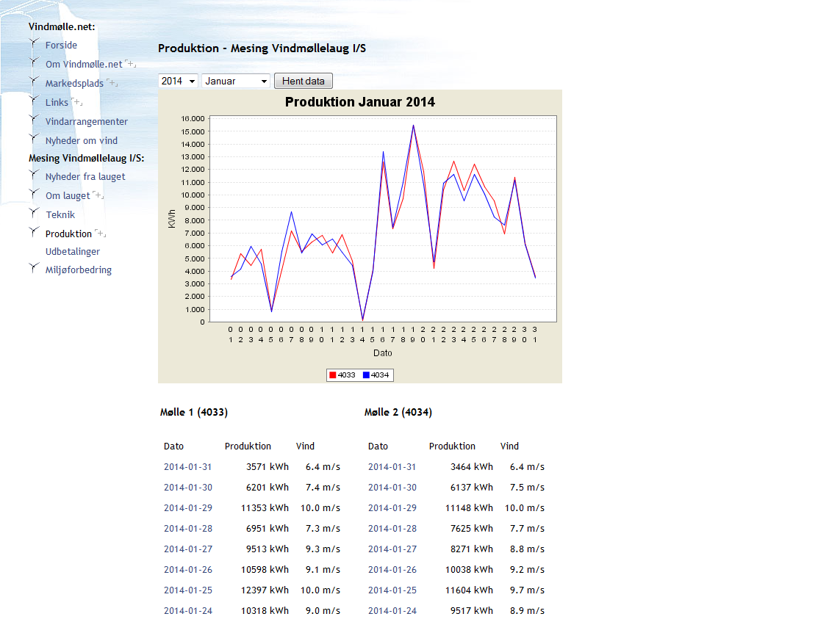
Task: Expand the Om lauget plus icon
Action: click(98, 195)
